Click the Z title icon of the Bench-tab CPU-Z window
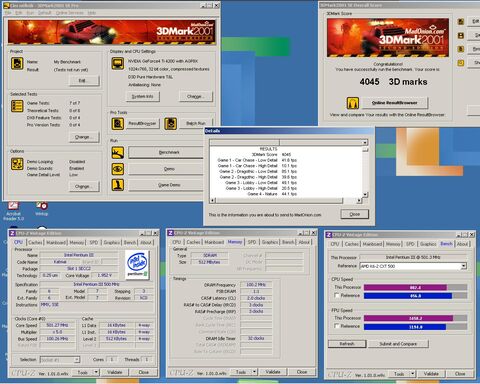The image size is (480, 384). click(x=329, y=235)
